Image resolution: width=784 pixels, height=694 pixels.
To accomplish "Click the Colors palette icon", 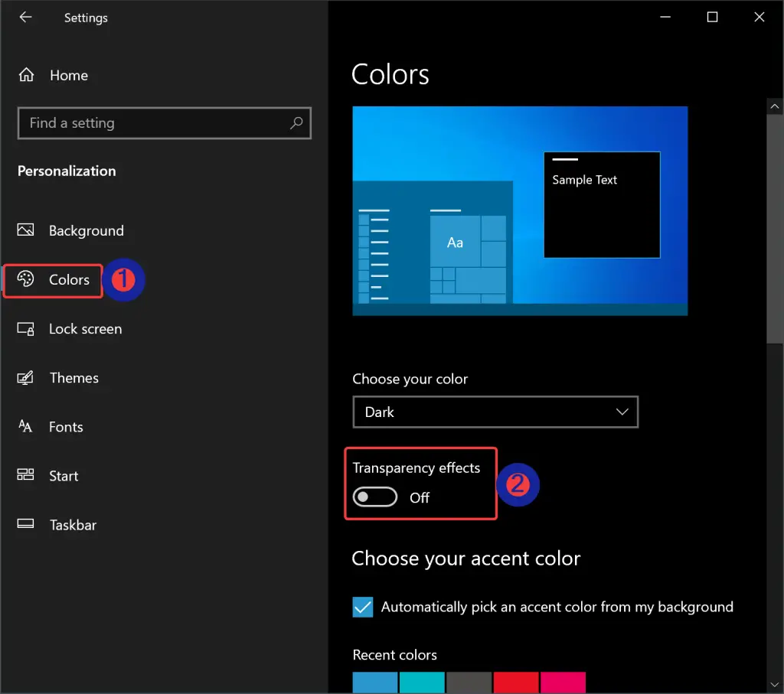I will 25,279.
